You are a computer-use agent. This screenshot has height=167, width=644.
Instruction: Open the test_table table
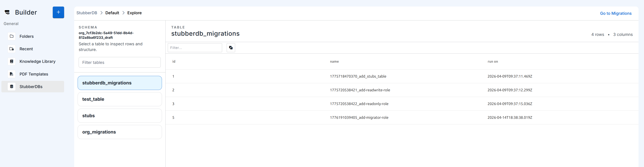119,99
